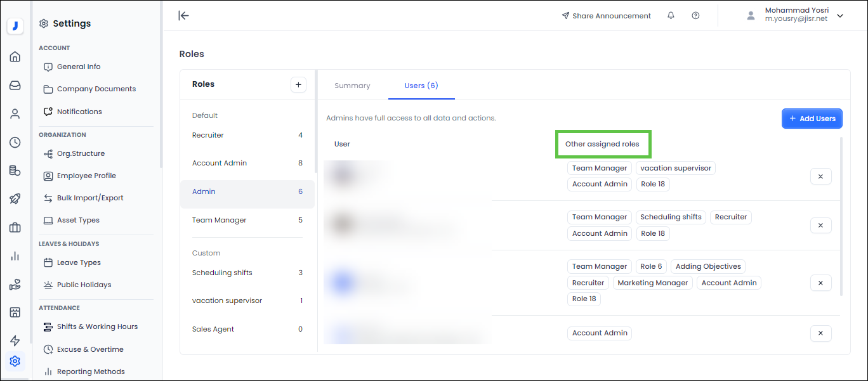Open the help question mark icon
Viewport: 868px width, 381px height.
pos(695,16)
